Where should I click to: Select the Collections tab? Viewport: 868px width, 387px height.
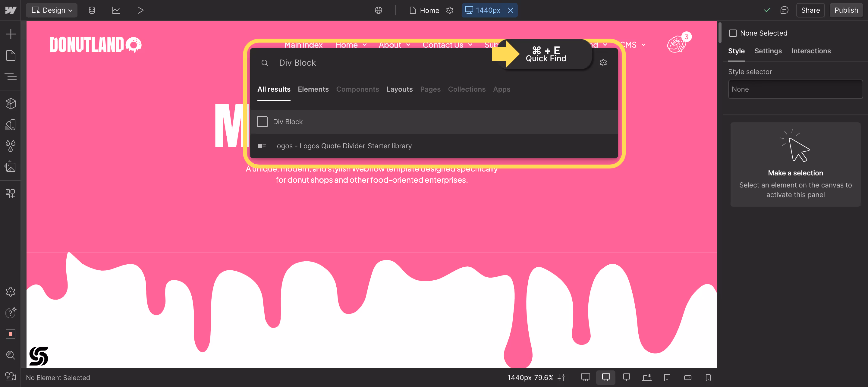point(467,89)
